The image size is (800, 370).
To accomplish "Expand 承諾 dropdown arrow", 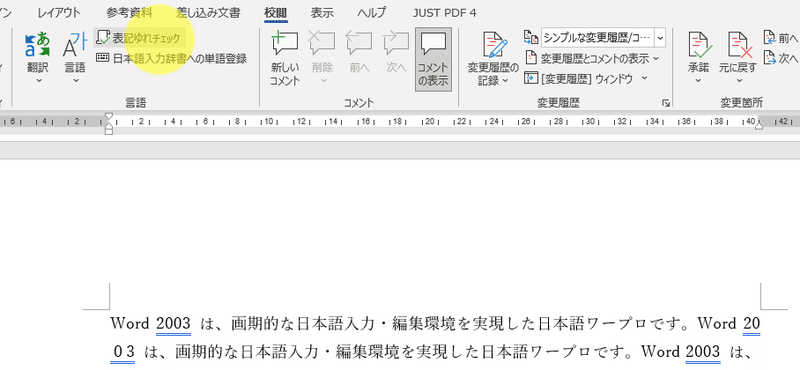I will coord(699,81).
